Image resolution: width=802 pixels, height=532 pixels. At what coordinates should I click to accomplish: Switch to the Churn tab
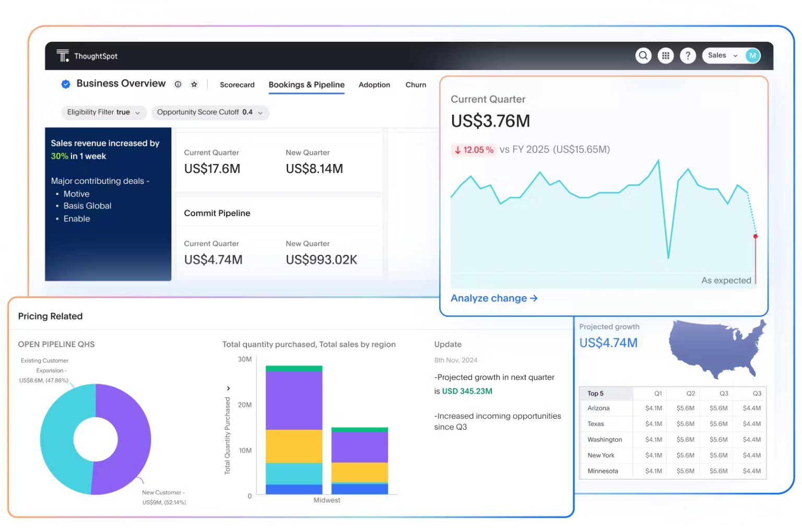415,85
